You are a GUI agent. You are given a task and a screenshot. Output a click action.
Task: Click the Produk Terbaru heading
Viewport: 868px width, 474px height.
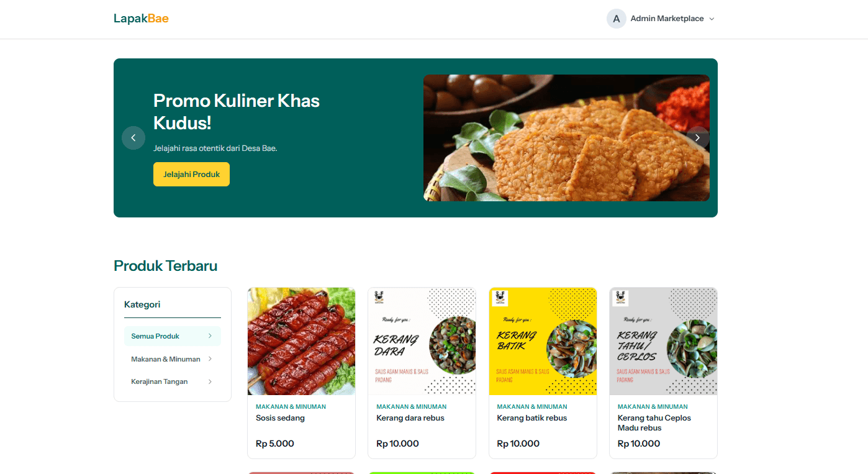tap(165, 266)
